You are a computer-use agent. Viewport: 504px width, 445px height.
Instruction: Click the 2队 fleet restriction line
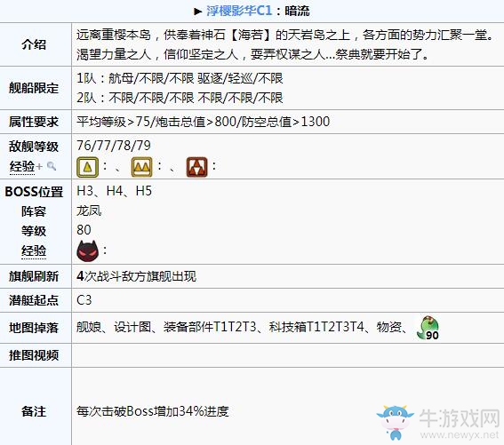click(x=180, y=98)
